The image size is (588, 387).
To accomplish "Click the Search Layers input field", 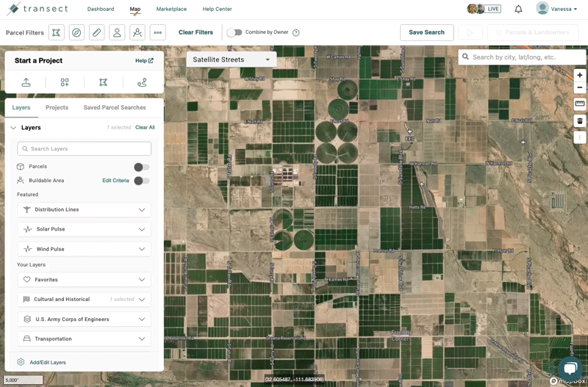I will 84,148.
